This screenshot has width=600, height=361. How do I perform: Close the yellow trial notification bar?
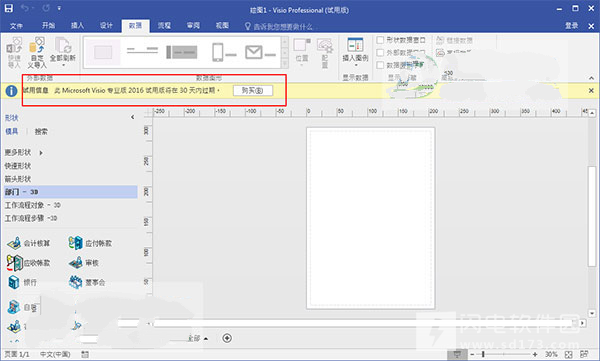point(591,91)
